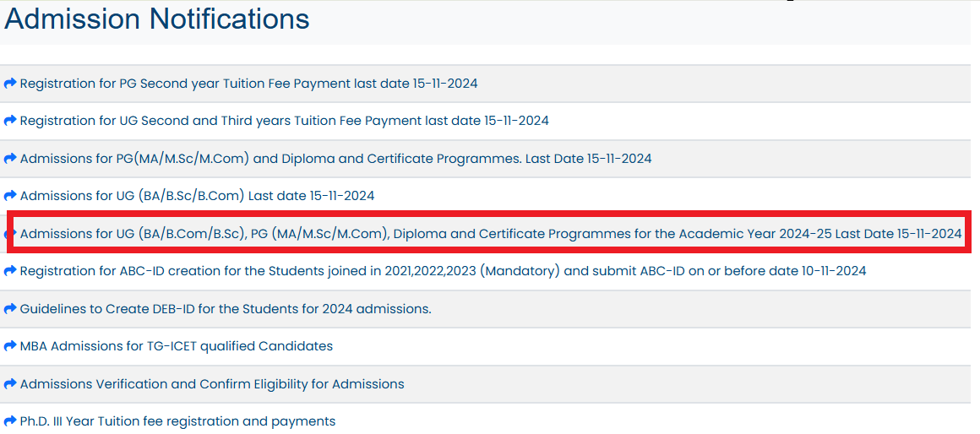Open UG Second and Third years Tuition Fee link

(285, 121)
